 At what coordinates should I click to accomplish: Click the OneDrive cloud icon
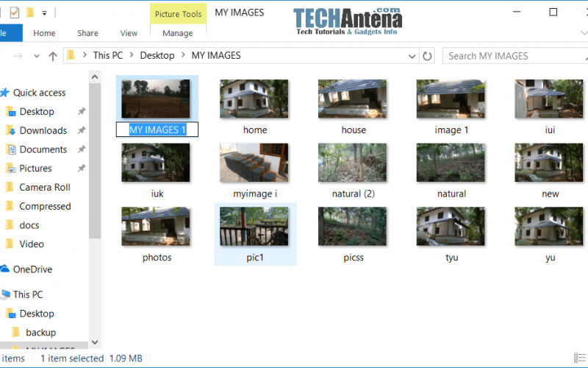point(4,269)
